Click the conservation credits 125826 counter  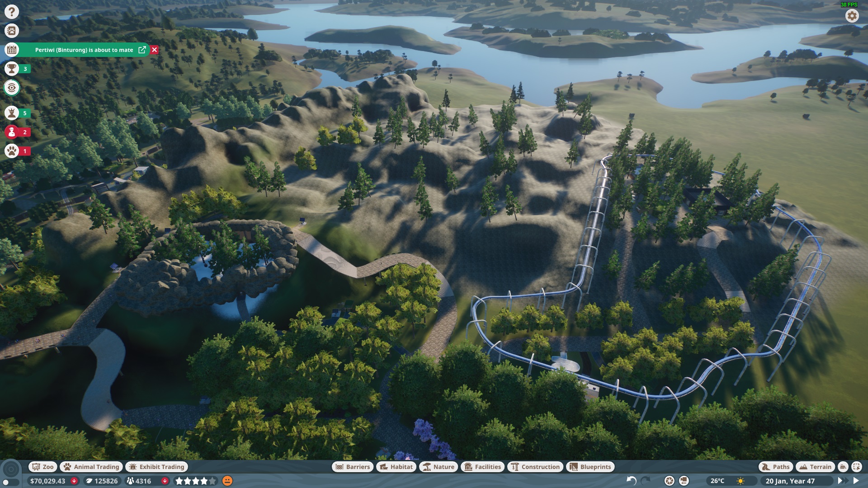coord(102,481)
